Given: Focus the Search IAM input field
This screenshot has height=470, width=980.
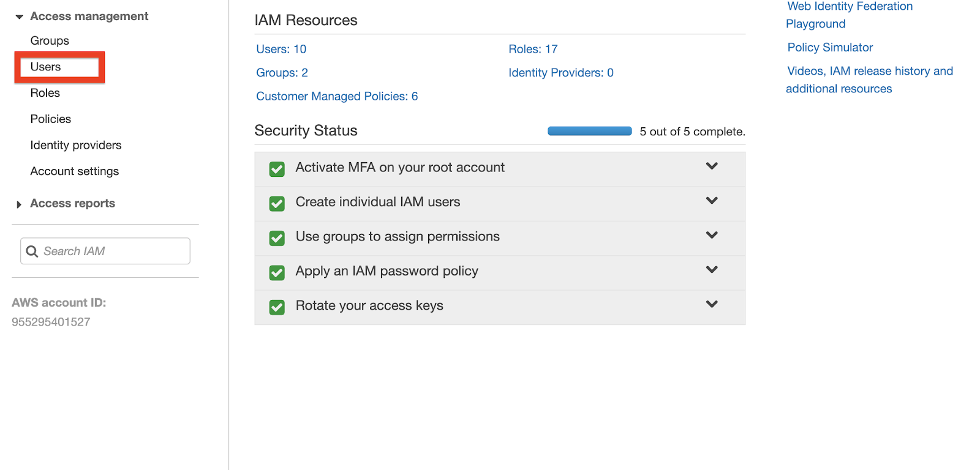Looking at the screenshot, I should pos(105,251).
